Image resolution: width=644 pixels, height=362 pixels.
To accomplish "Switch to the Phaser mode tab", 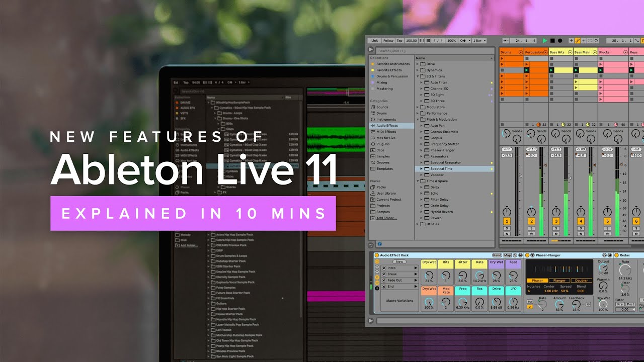I will tap(537, 281).
